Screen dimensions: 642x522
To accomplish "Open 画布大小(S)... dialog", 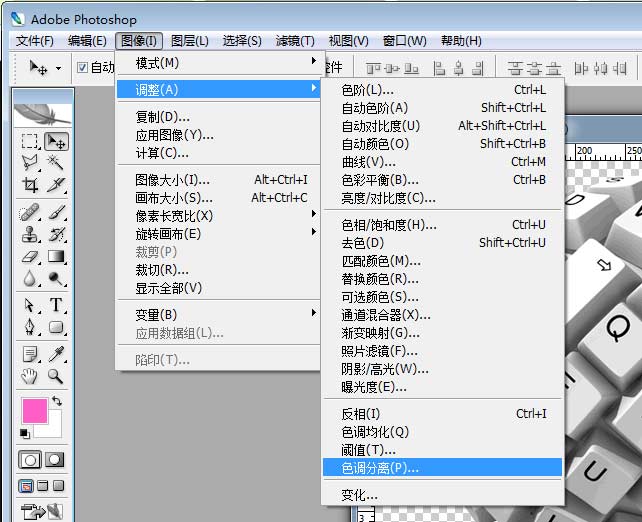I will click(x=218, y=197).
